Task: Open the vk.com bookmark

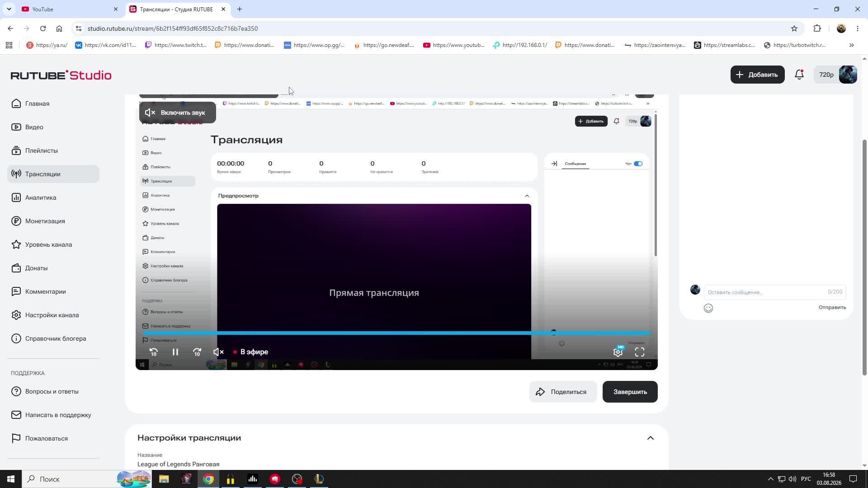Action: [105, 45]
